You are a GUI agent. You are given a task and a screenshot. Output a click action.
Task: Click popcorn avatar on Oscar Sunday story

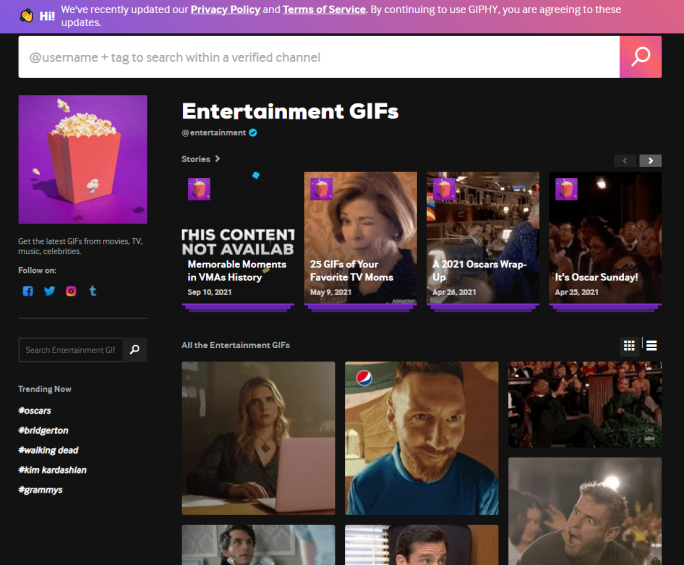click(566, 189)
